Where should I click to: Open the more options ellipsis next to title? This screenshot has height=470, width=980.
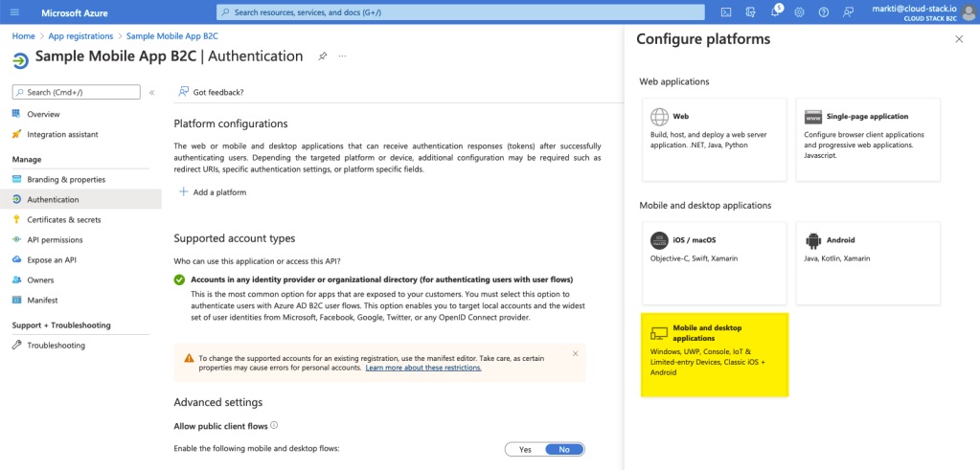(x=343, y=56)
